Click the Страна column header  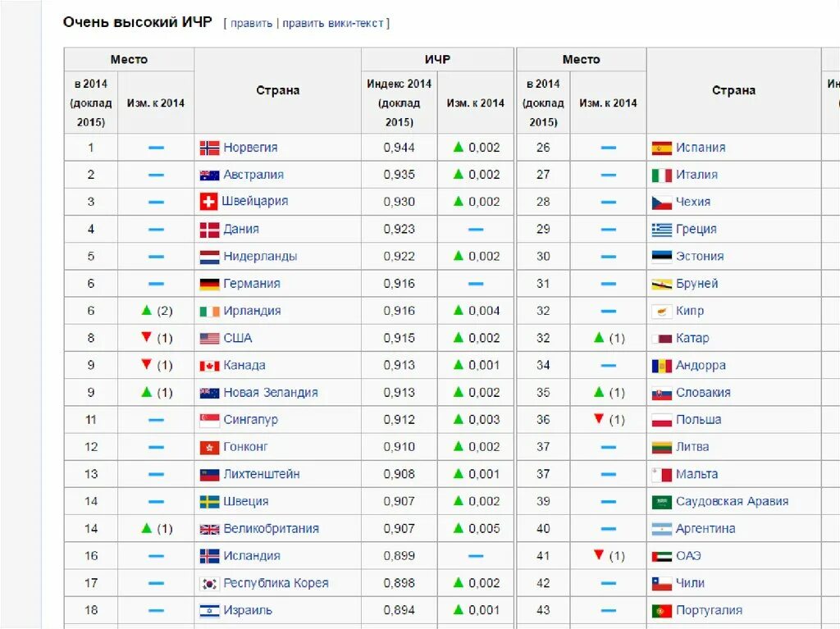[x=277, y=90]
